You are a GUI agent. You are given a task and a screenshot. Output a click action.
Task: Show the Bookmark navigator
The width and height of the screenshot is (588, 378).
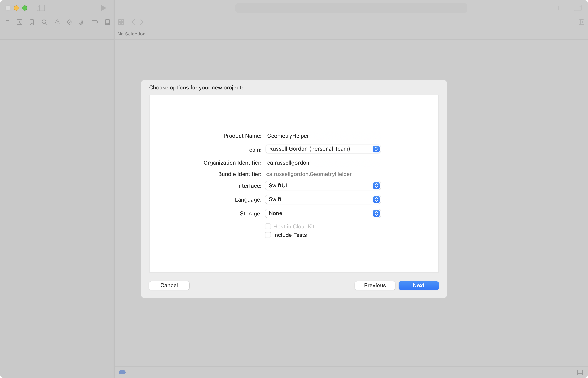(x=32, y=22)
